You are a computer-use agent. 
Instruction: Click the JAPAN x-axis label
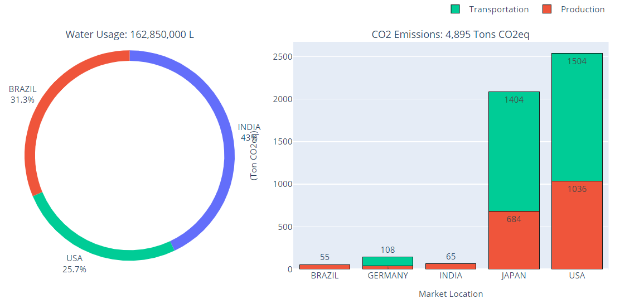pos(514,276)
